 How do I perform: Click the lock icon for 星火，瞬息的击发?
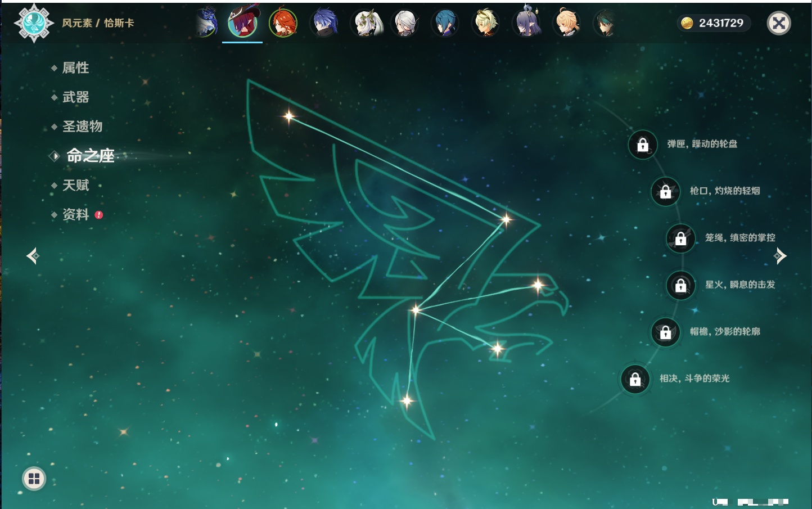tap(681, 286)
